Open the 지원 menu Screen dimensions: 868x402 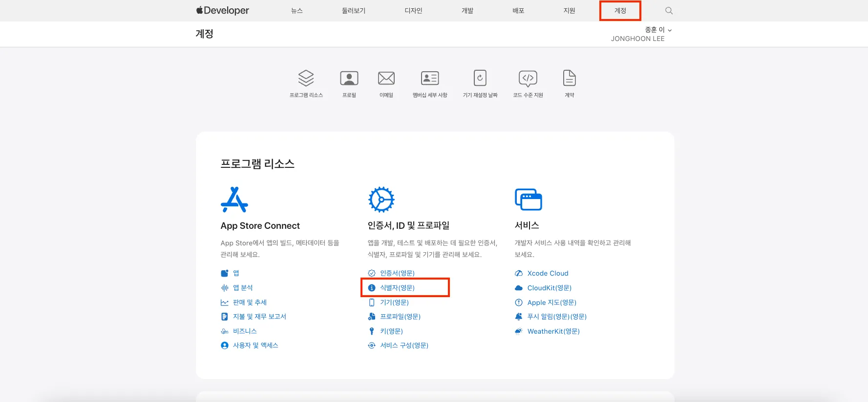click(569, 11)
